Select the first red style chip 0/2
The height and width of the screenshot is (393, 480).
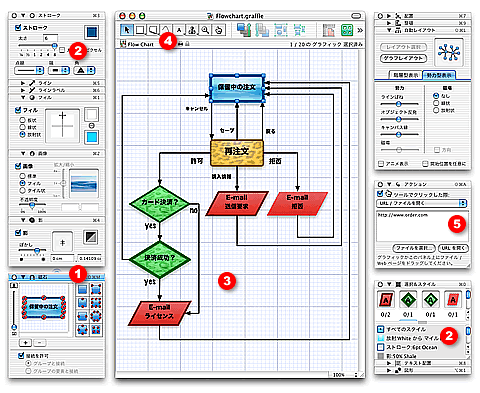click(386, 300)
